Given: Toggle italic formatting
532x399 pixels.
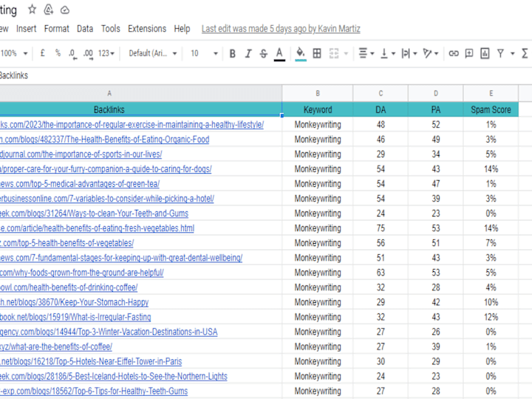Looking at the screenshot, I should pos(248,53).
